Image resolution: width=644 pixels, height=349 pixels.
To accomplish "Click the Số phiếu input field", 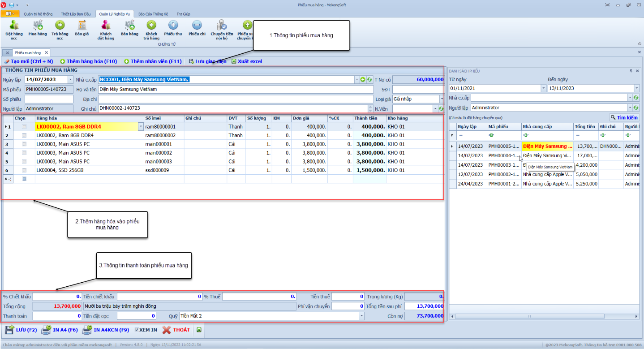I will [49, 99].
